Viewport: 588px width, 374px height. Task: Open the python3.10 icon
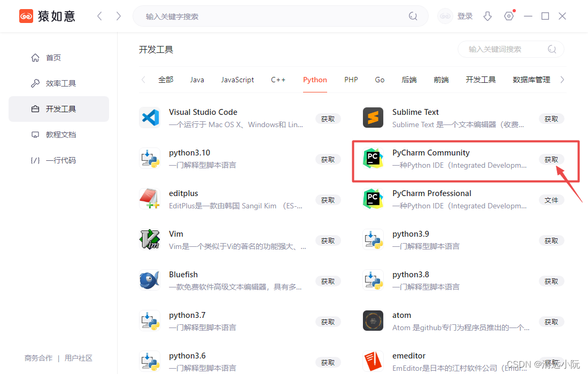point(149,158)
